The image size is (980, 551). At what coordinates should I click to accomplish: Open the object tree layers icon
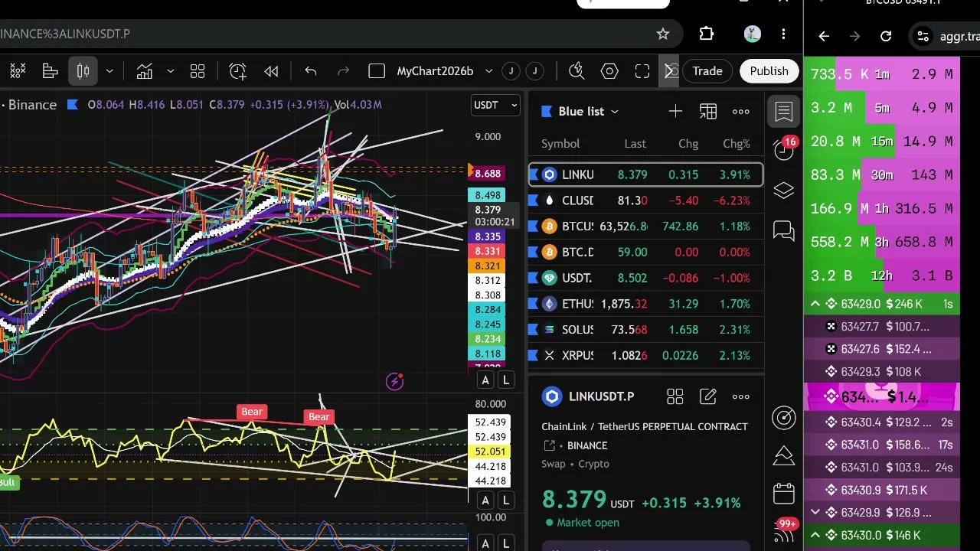click(x=784, y=191)
